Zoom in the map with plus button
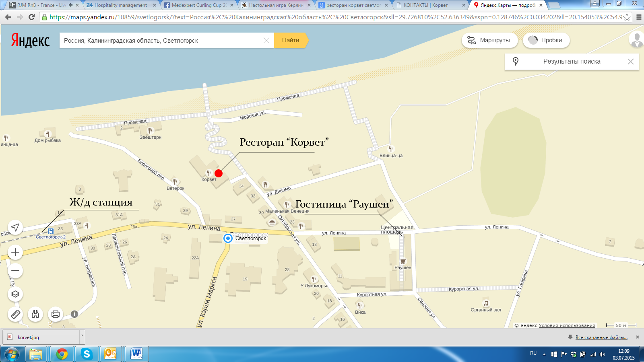 pos(15,252)
